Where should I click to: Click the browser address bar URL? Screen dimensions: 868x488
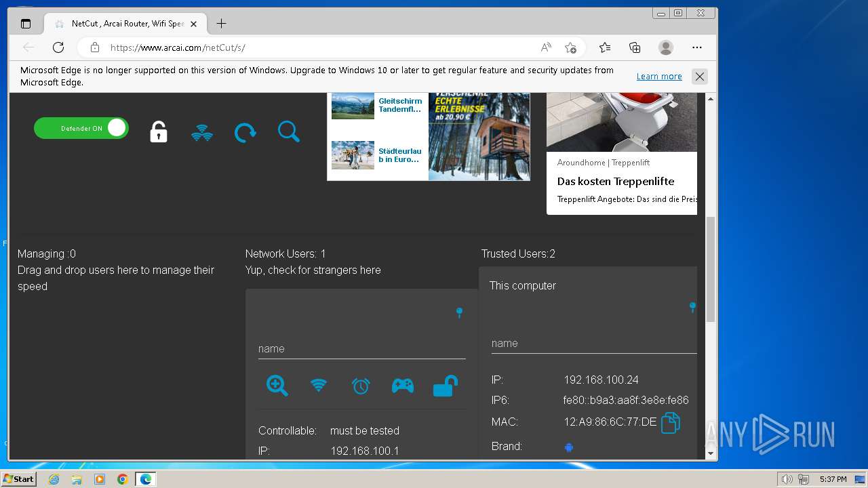point(178,47)
